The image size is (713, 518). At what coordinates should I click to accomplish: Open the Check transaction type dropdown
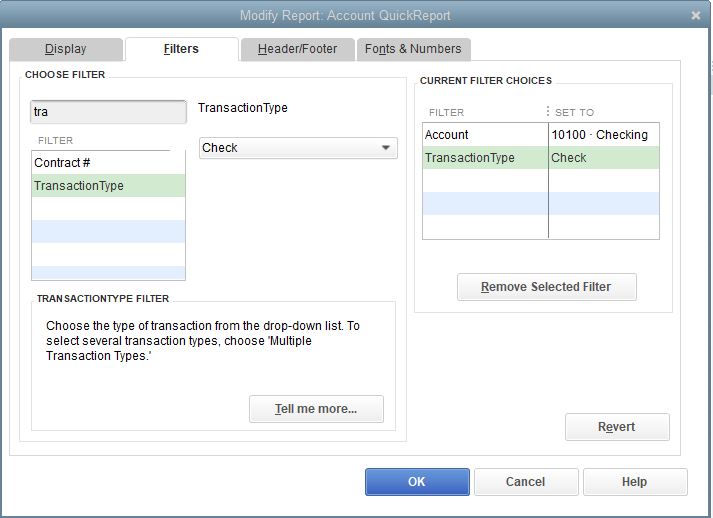point(298,148)
